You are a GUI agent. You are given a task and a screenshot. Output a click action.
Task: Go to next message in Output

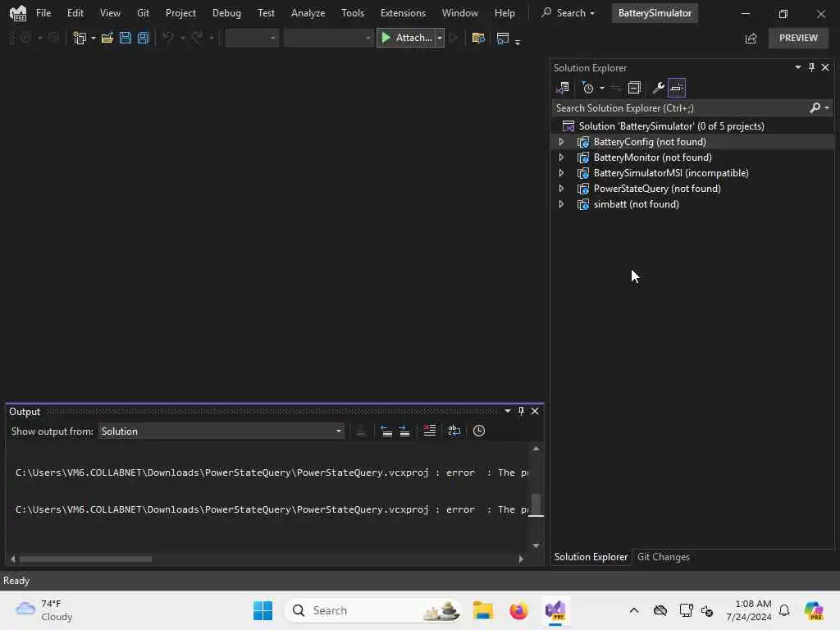(404, 431)
